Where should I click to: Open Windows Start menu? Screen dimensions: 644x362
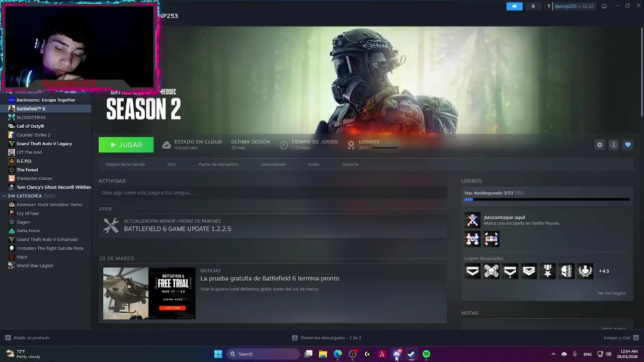pos(218,354)
